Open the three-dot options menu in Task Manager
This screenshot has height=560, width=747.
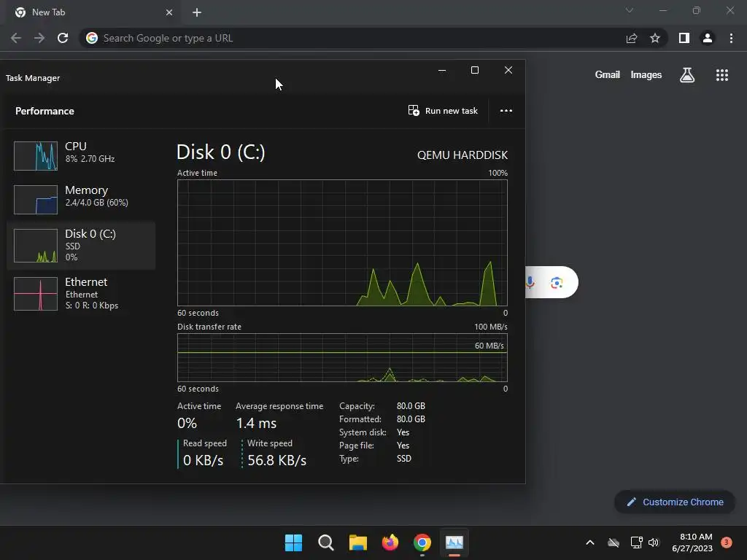point(506,111)
